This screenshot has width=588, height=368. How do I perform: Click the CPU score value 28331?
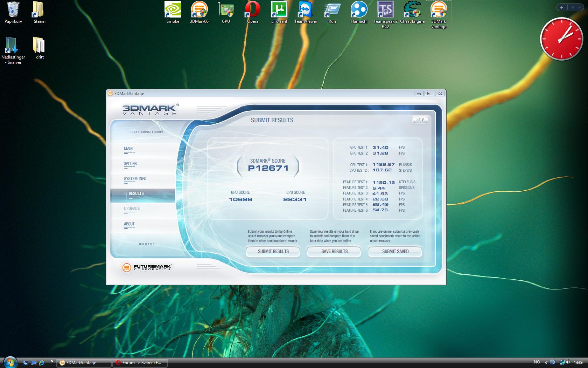[x=295, y=199]
